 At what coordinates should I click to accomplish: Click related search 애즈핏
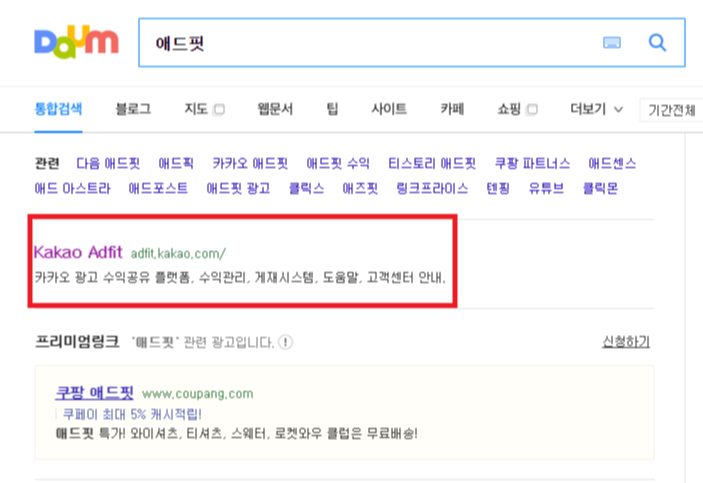click(x=360, y=188)
